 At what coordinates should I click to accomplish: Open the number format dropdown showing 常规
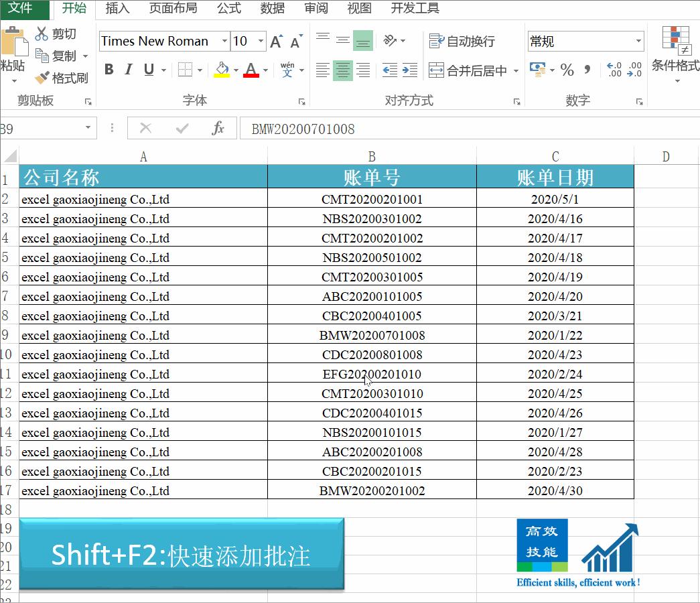(638, 42)
